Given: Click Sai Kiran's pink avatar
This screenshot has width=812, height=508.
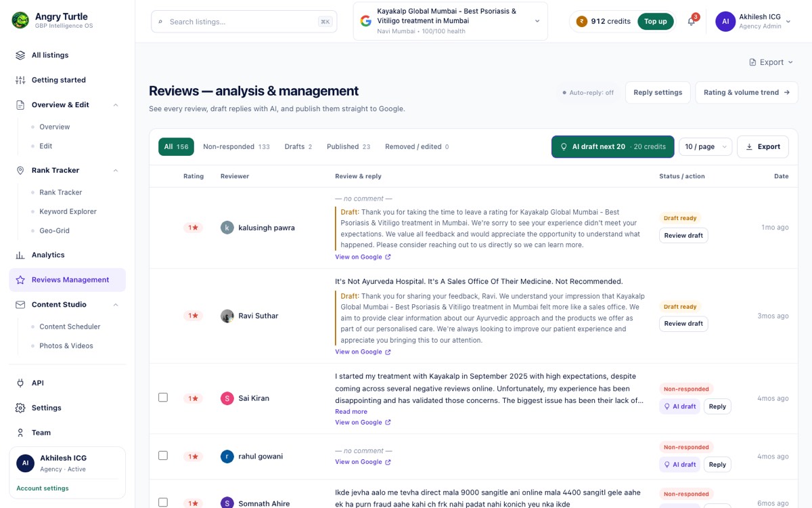Looking at the screenshot, I should click(x=227, y=398).
